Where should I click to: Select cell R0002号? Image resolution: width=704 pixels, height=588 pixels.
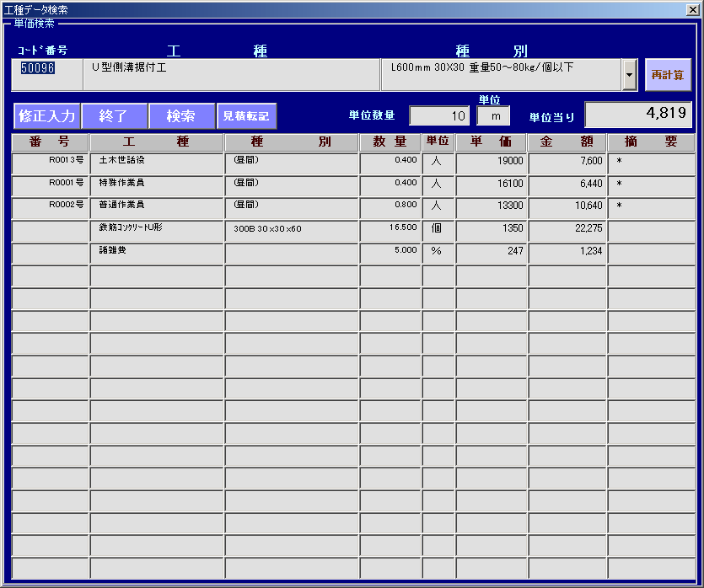50,209
